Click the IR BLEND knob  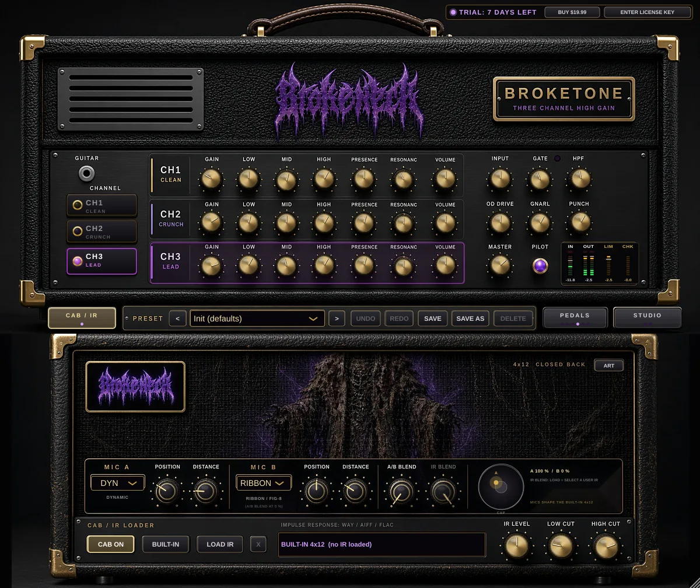tap(443, 492)
